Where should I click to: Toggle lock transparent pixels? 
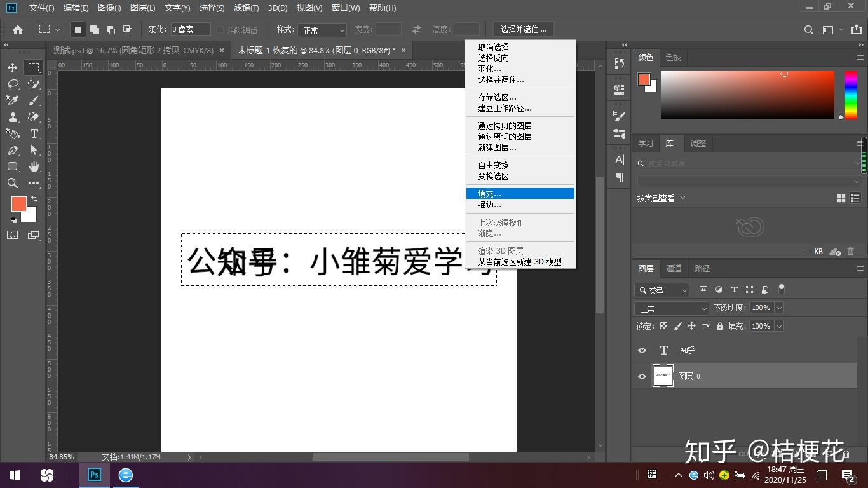tap(663, 326)
